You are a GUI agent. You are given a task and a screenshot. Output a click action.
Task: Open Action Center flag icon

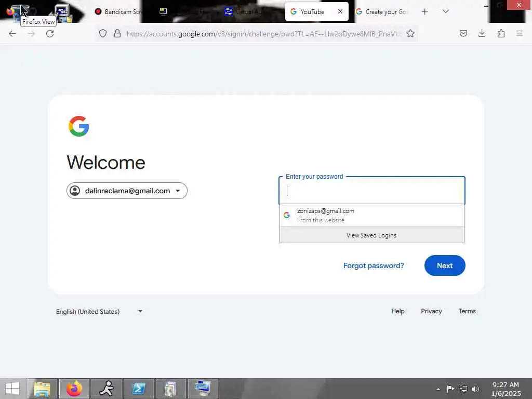pos(450,389)
